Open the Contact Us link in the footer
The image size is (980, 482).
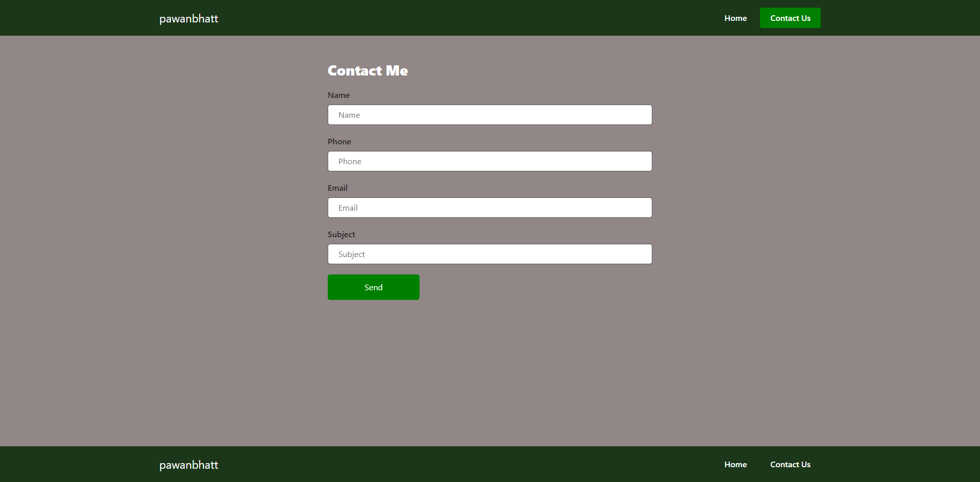[x=790, y=464]
